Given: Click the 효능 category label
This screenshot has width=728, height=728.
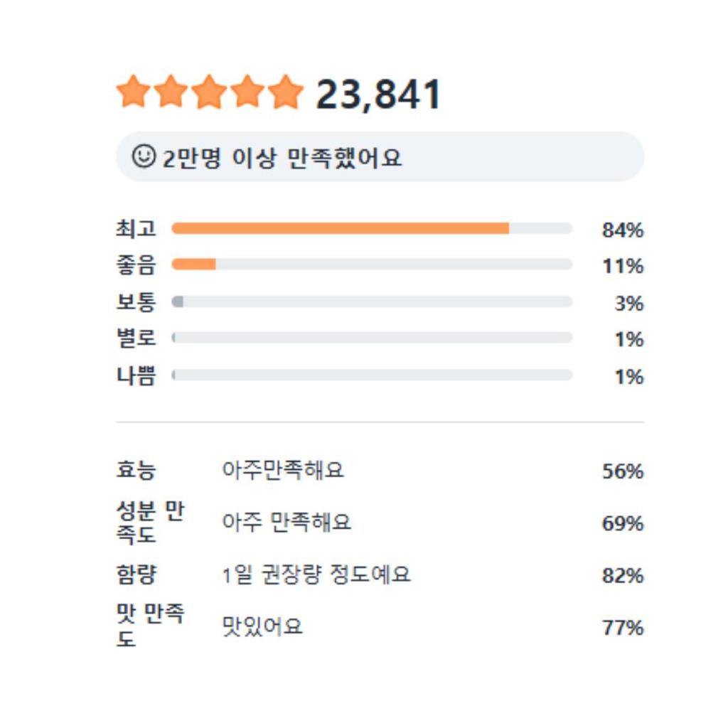Looking at the screenshot, I should [135, 471].
